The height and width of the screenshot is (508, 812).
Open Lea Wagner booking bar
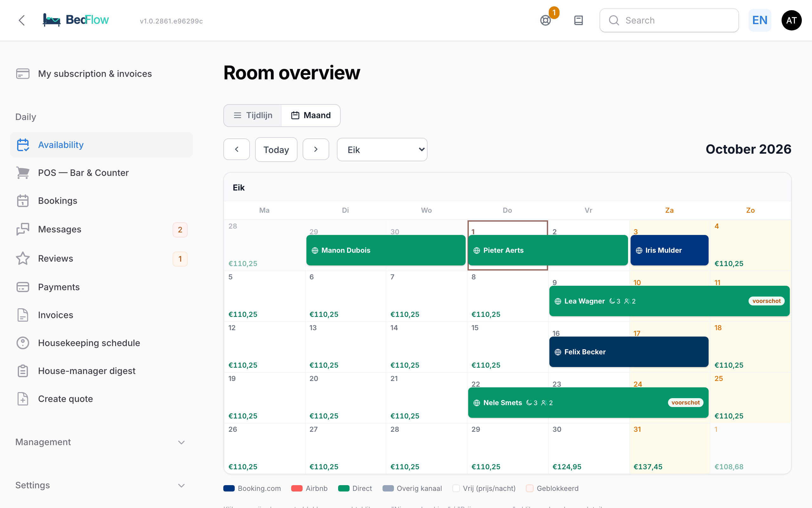point(669,301)
